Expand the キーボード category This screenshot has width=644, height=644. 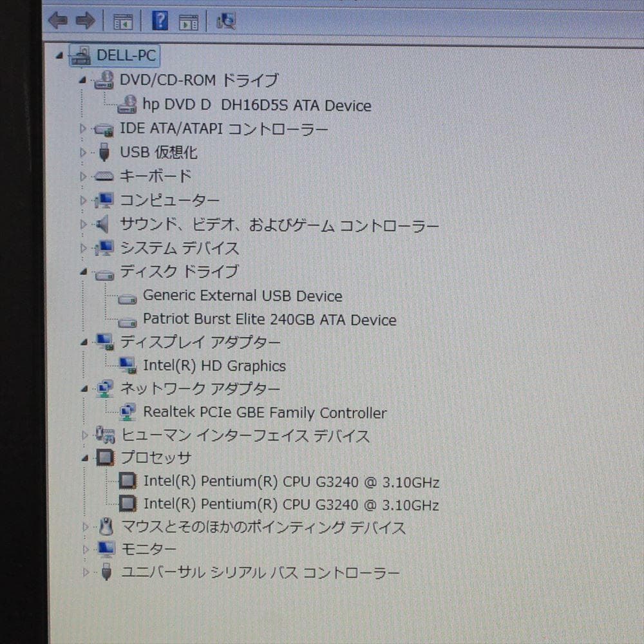82,176
